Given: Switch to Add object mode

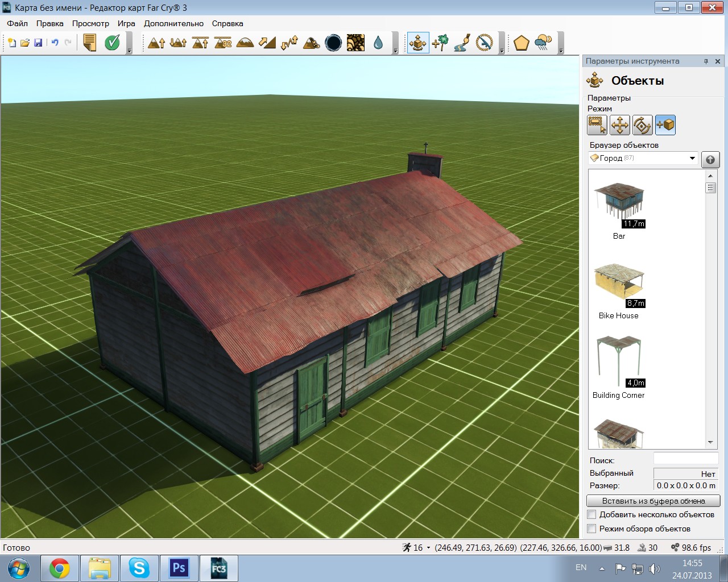Looking at the screenshot, I should pyautogui.click(x=665, y=125).
